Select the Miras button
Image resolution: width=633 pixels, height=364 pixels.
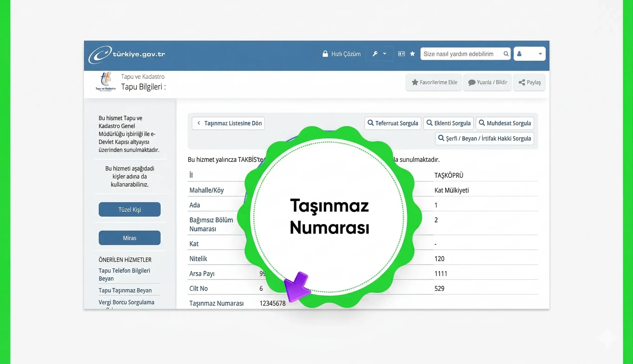[x=130, y=238]
